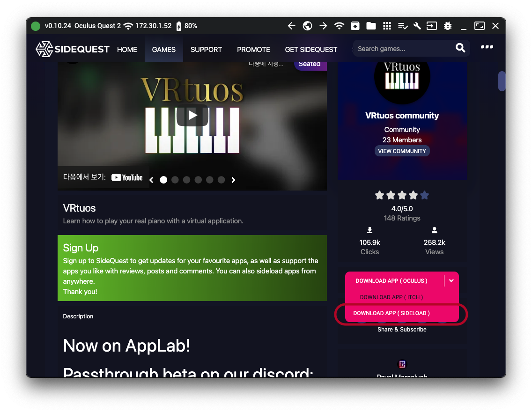This screenshot has width=532, height=412.
Task: Open the PROMOTE menu item
Action: pyautogui.click(x=253, y=50)
